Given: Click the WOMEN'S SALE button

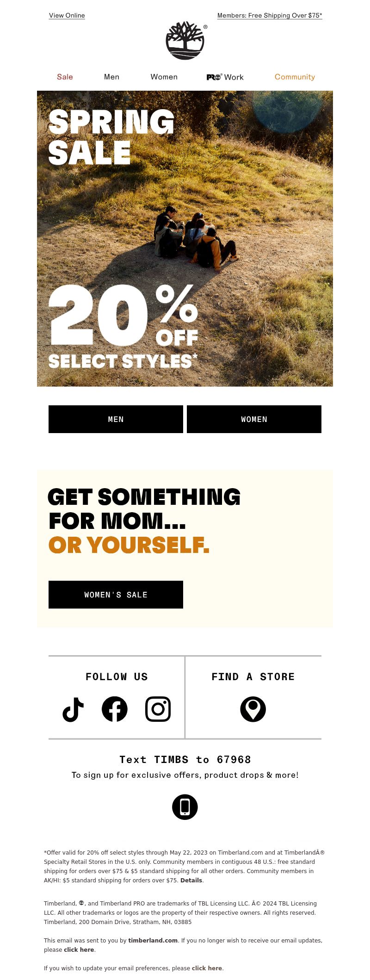Looking at the screenshot, I should (x=116, y=595).
